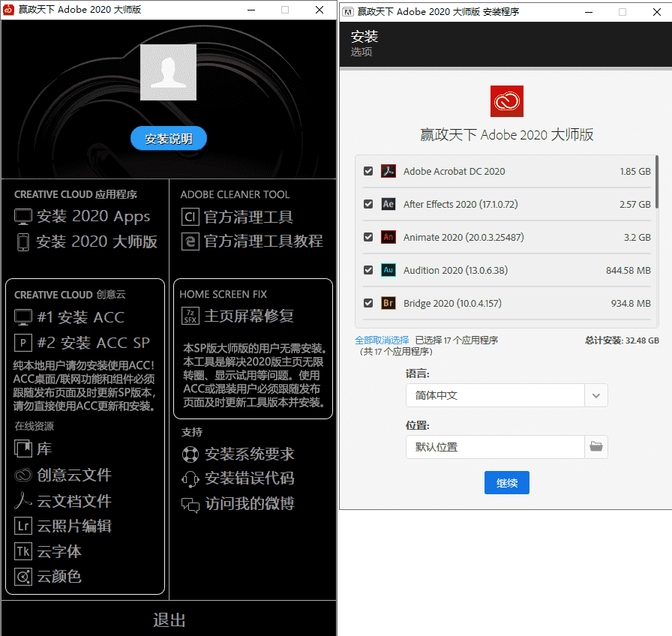This screenshot has height=636, width=672.
Task: Click the Tk cloud fonts icon
Action: coord(23,552)
